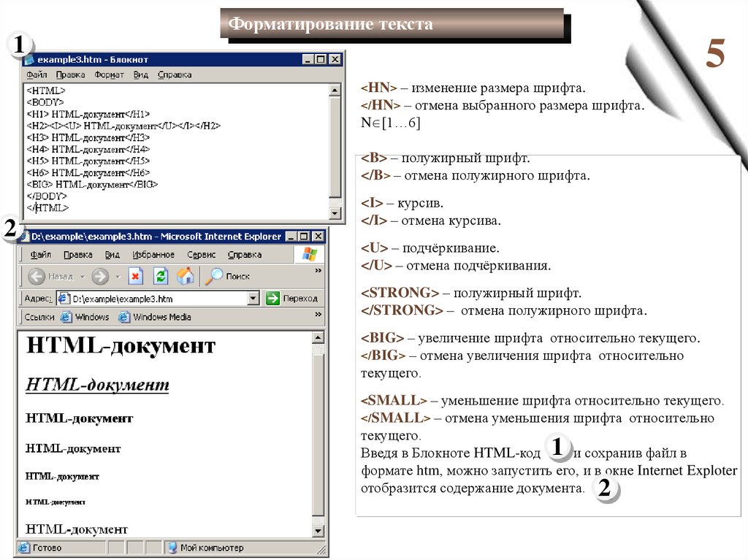Open Правка menu in Internet Explorer

[x=78, y=254]
